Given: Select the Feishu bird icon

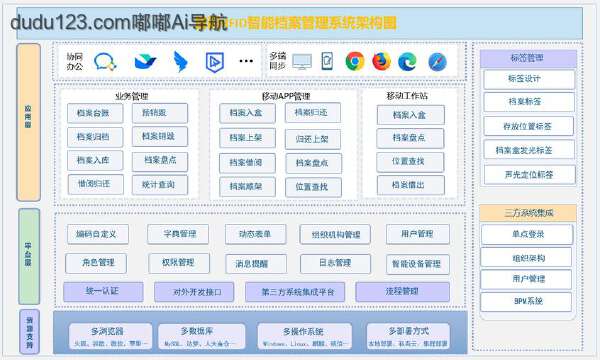Looking at the screenshot, I should [145, 62].
